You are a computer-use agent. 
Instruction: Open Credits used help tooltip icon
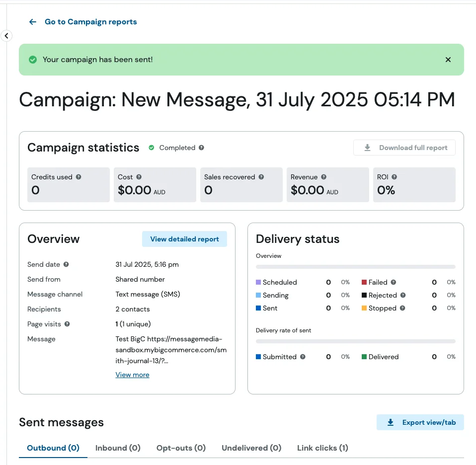[x=79, y=177]
